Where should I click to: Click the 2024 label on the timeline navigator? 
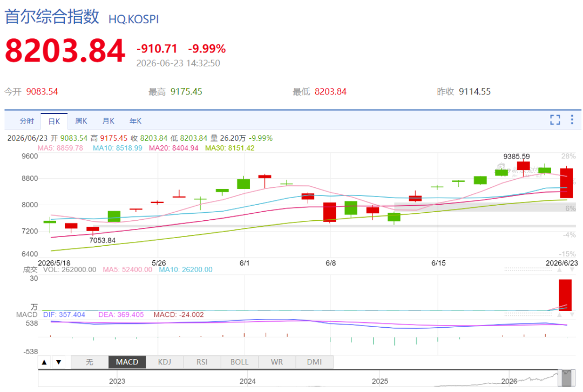(248, 381)
